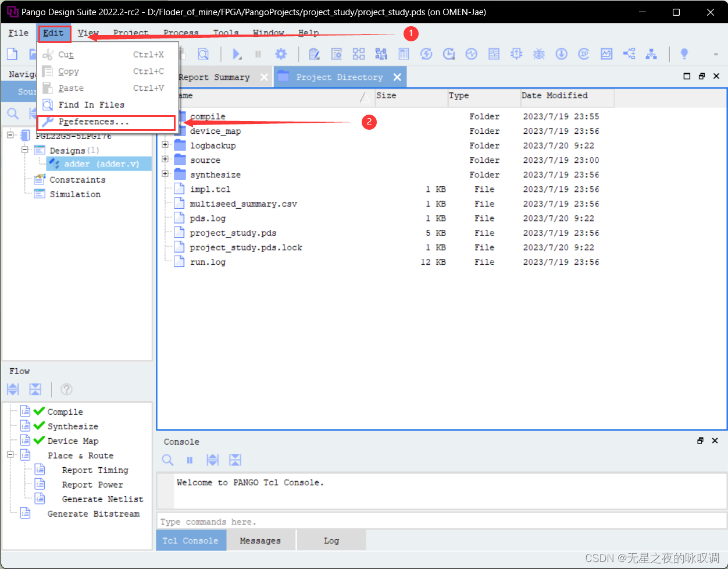Select the Constraints tree item

click(x=77, y=180)
